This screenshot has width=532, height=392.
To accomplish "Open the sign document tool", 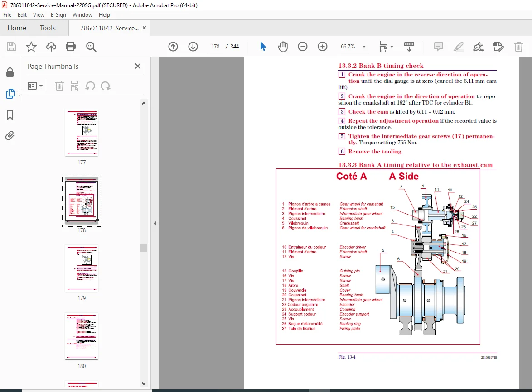I will coord(479,47).
